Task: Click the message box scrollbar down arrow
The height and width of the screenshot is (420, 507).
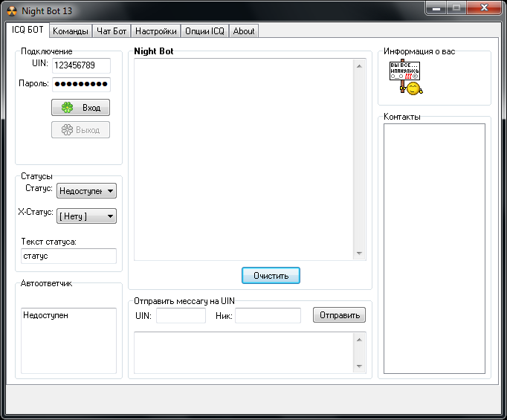Action: (x=359, y=366)
